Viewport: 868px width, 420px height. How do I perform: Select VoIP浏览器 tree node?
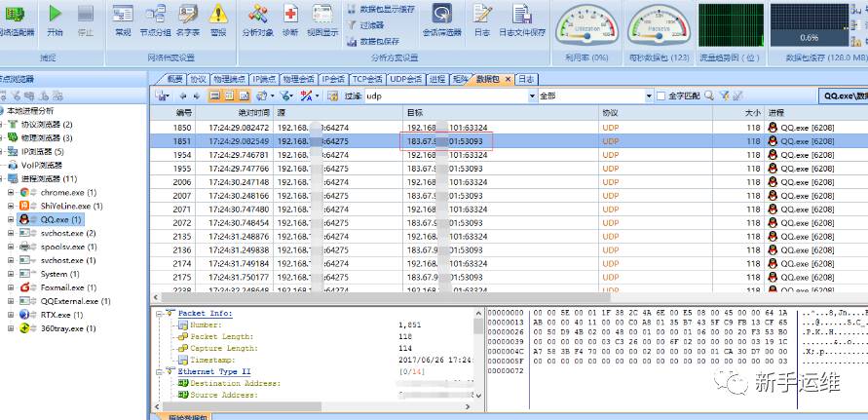[42, 165]
